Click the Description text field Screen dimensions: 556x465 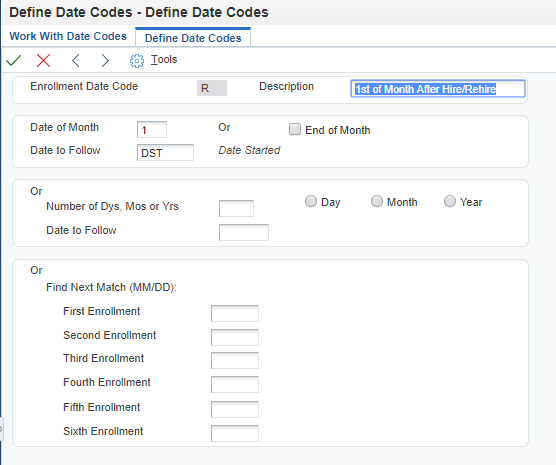(438, 89)
